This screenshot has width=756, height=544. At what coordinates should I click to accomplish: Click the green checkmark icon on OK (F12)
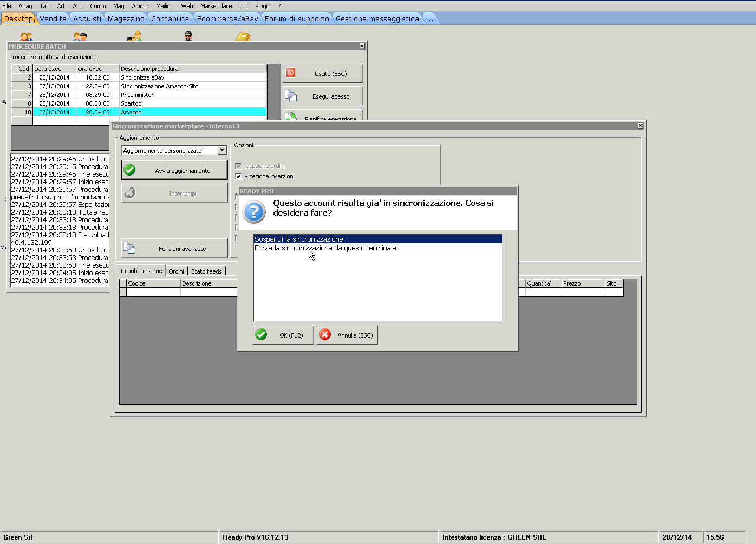(x=261, y=335)
